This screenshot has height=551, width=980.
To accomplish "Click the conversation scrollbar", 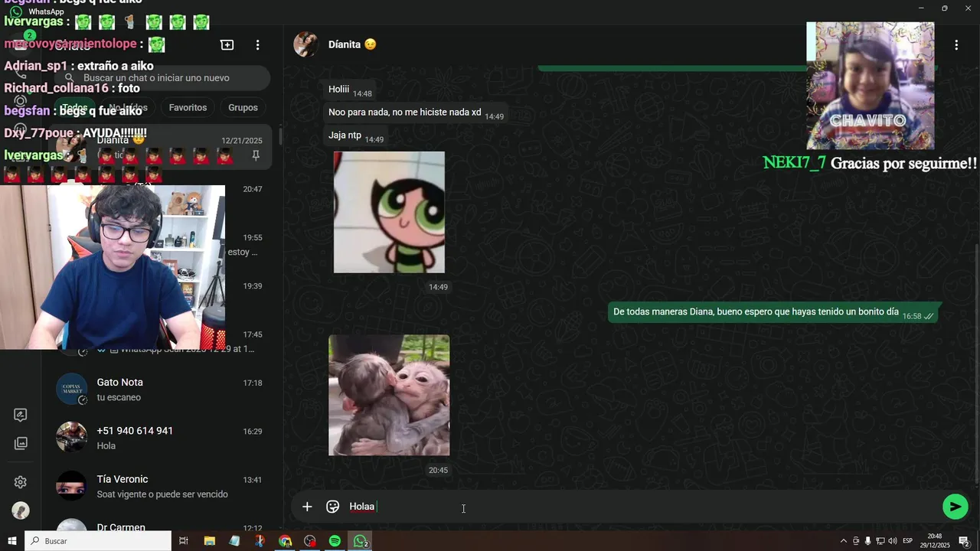I will [977, 364].
